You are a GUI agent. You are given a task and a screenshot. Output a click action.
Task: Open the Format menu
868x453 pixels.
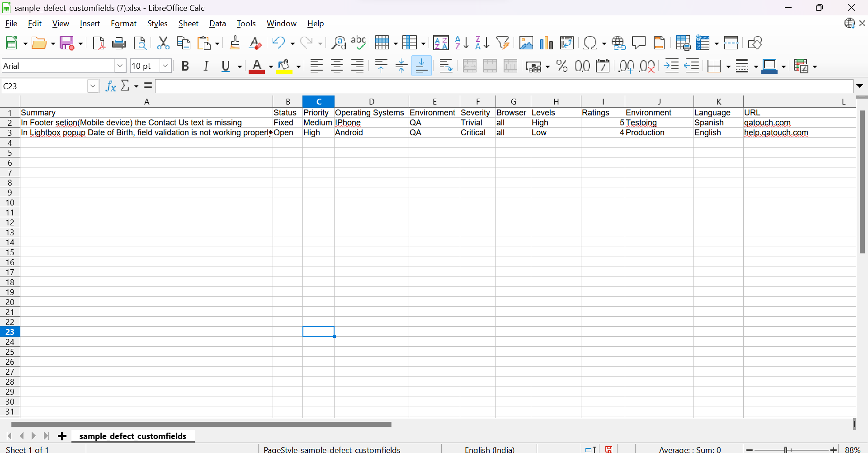click(x=123, y=24)
